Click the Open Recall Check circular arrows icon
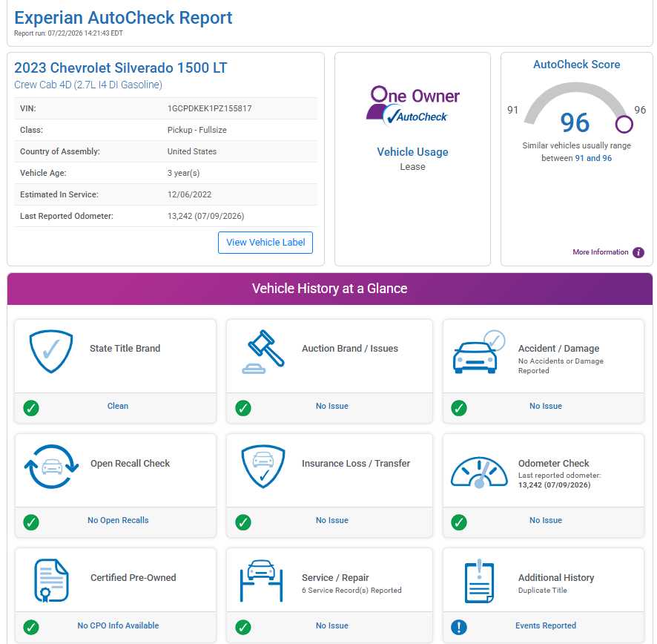Image resolution: width=657 pixels, height=644 pixels. (x=52, y=466)
